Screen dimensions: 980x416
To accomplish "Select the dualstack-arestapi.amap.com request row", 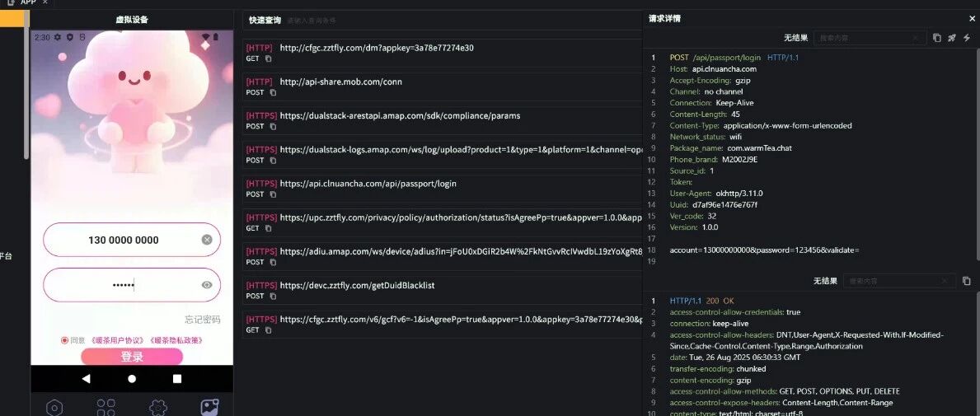I will point(443,120).
